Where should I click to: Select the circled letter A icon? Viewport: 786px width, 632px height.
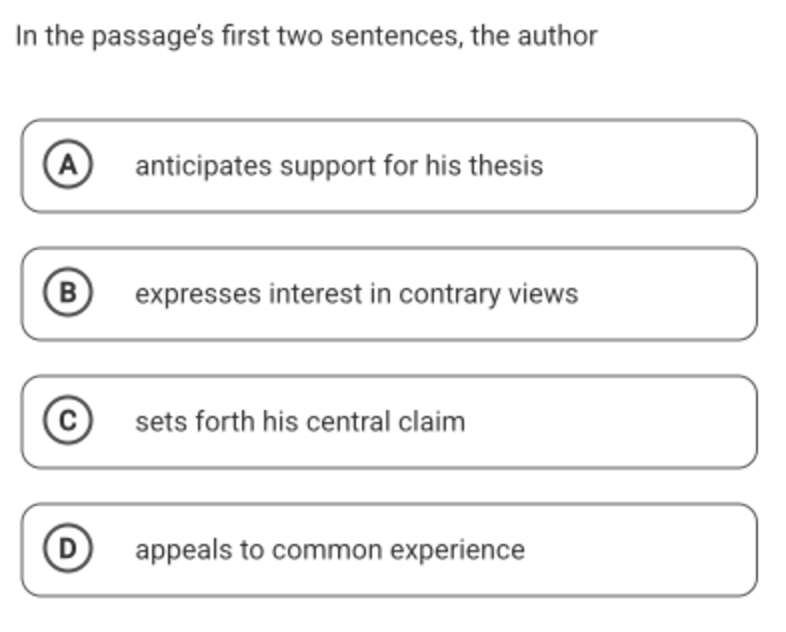tap(68, 164)
